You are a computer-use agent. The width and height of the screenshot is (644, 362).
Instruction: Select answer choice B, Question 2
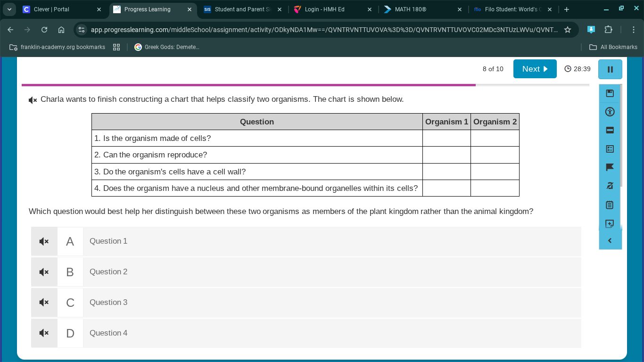(x=305, y=271)
